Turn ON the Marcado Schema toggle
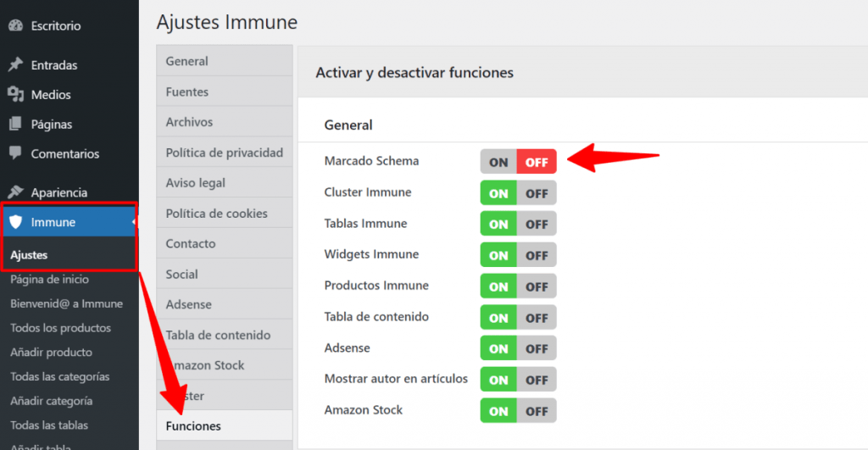This screenshot has height=450, width=868. point(498,162)
